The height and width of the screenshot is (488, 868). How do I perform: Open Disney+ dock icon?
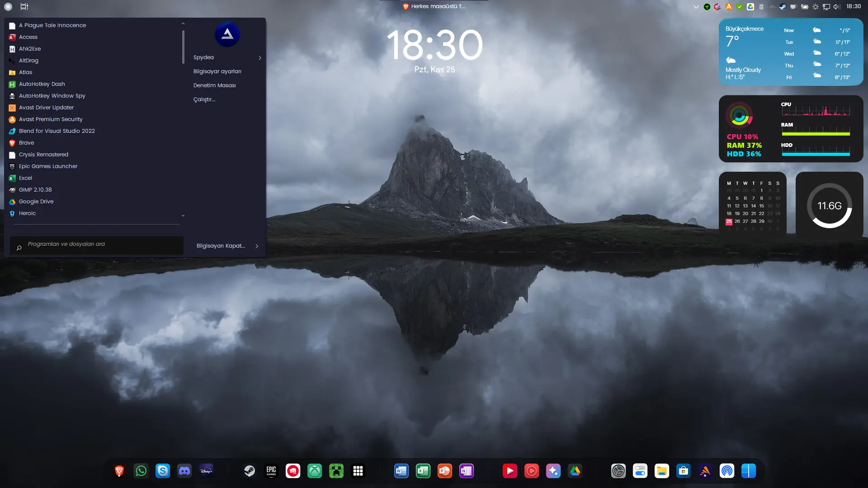(x=206, y=471)
